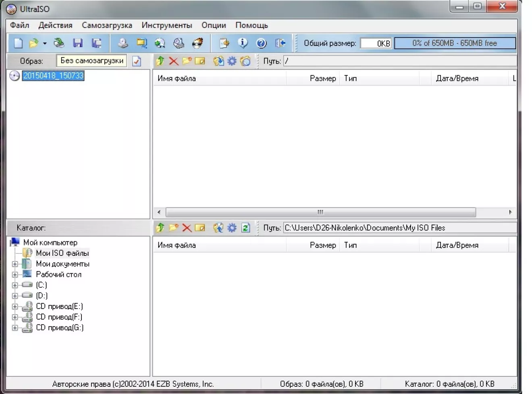
Task: Expand the (C:) drive node
Action: [15, 285]
